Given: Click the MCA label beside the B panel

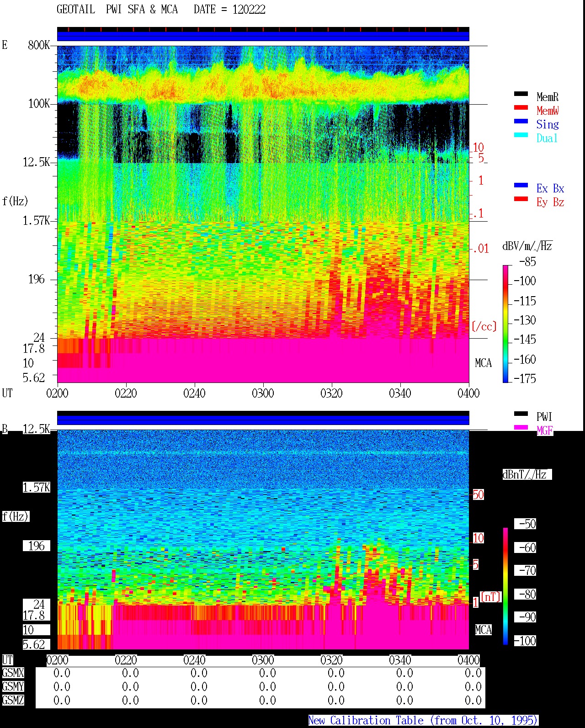Looking at the screenshot, I should coord(483,630).
